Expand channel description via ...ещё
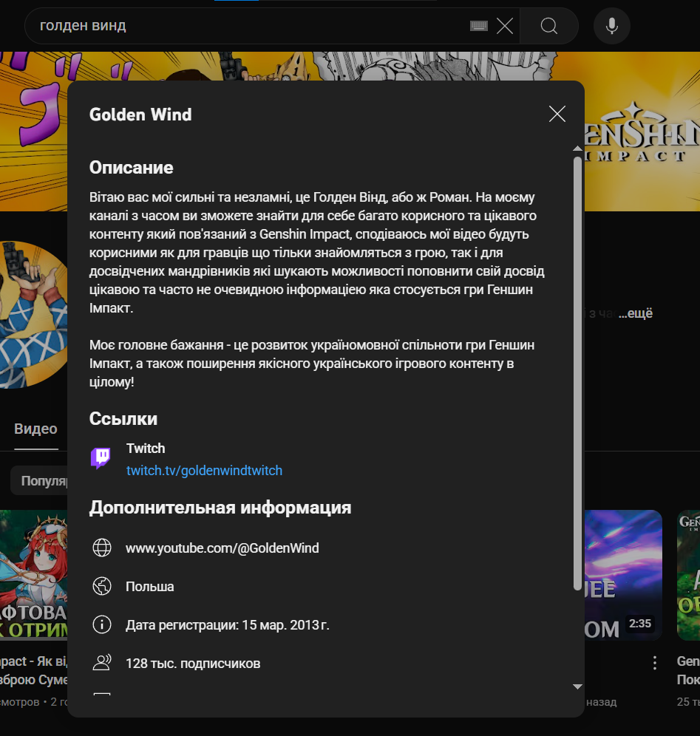 [x=635, y=313]
